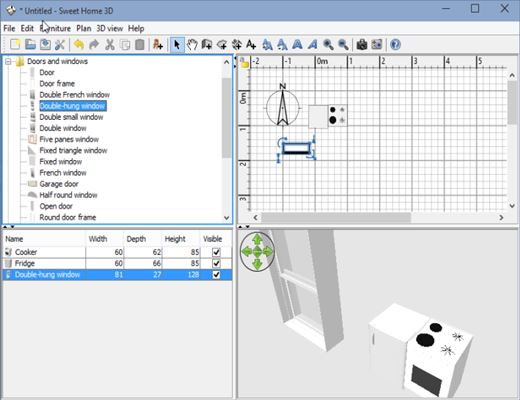The width and height of the screenshot is (520, 400).
Task: Move 3D view forward with up arrow
Action: pos(257,239)
